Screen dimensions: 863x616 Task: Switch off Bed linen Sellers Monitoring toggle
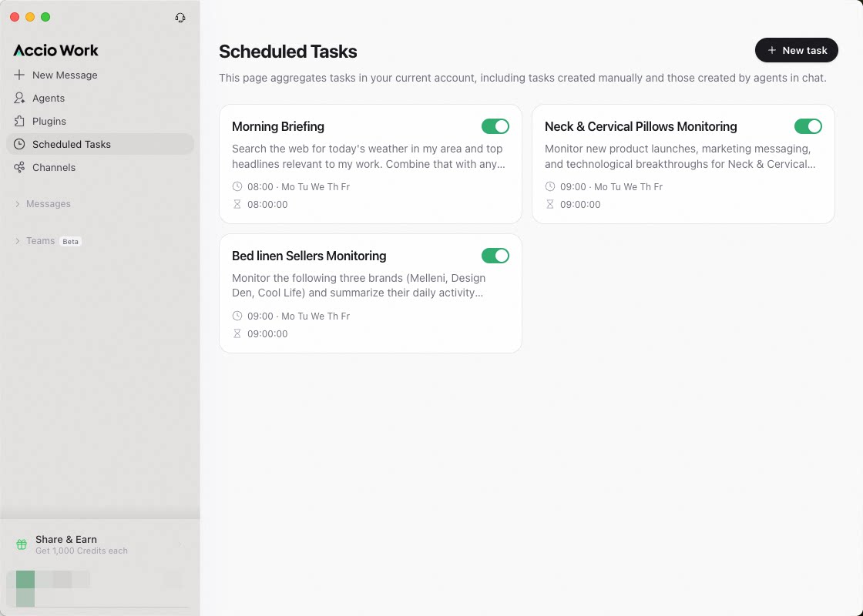point(495,256)
